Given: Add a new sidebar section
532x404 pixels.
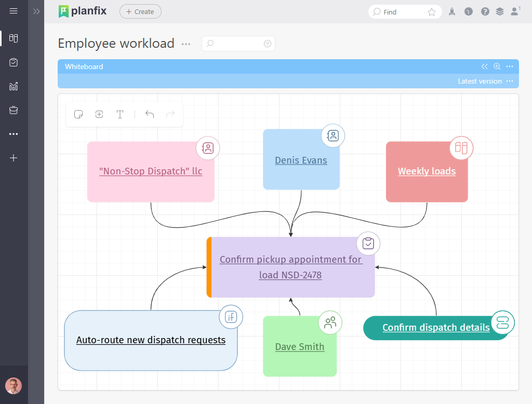Looking at the screenshot, I should coord(14,158).
